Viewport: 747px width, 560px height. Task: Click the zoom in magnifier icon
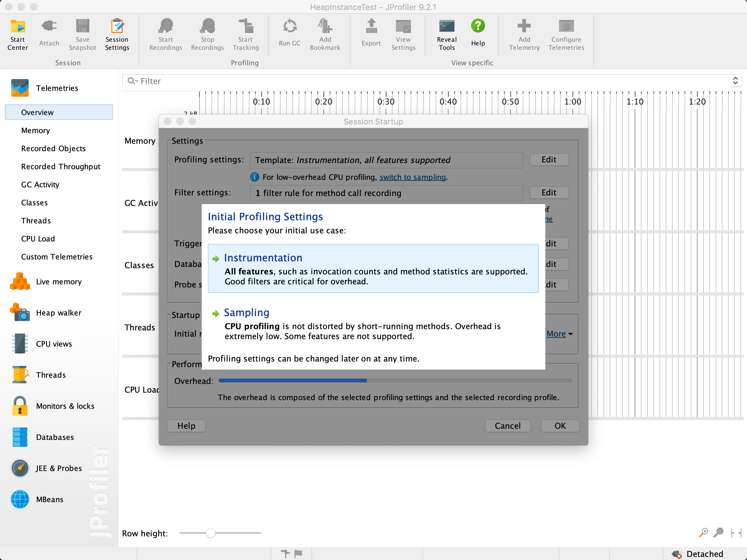pos(703,533)
